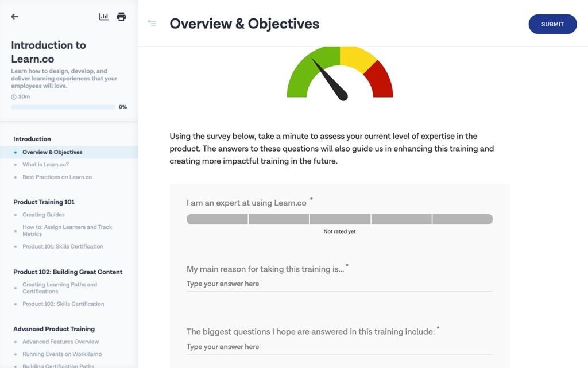Screen dimensions: 588x368
Task: Click the 0% progress value
Action: tap(123, 107)
